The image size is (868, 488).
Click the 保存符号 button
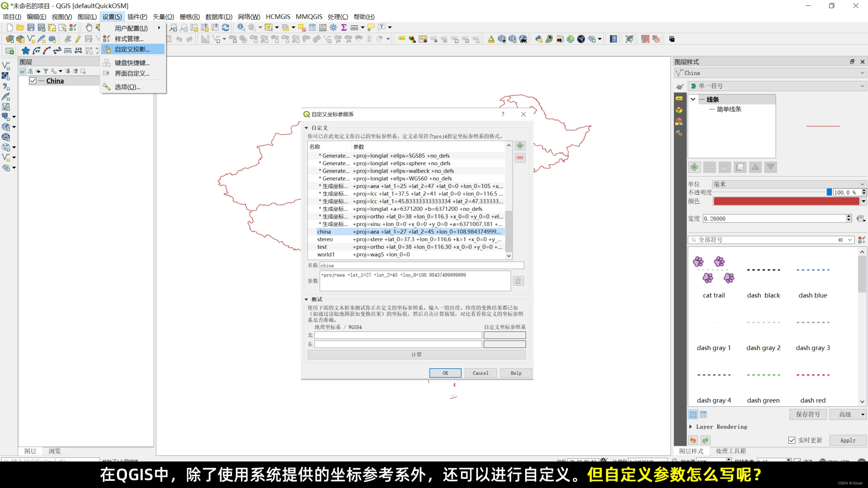pos(808,414)
